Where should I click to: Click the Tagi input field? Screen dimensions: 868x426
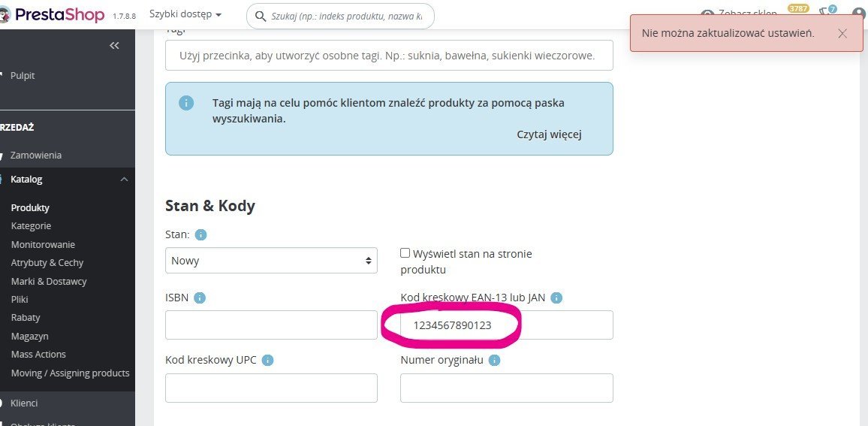pos(389,56)
